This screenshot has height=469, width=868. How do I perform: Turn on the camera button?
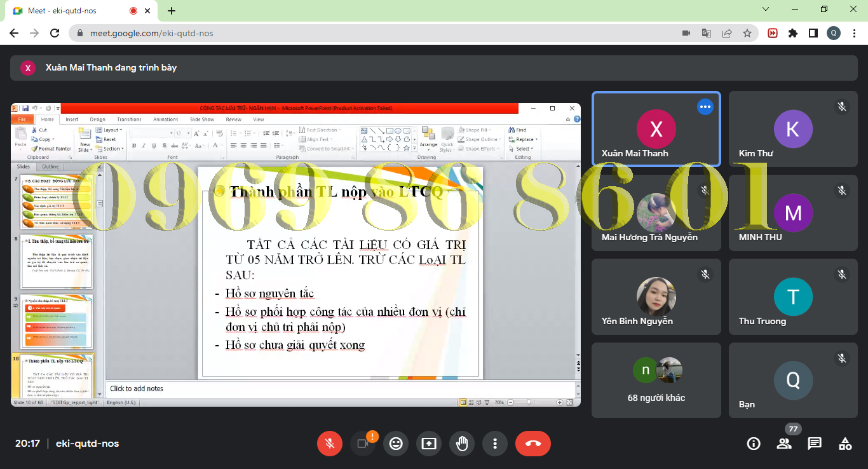pos(363,444)
